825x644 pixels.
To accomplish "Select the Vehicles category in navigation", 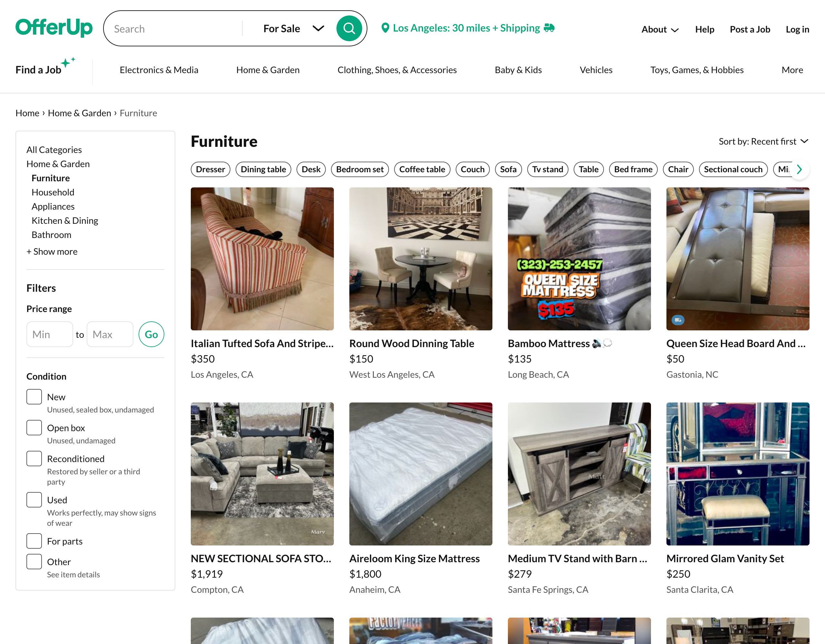I will [596, 70].
